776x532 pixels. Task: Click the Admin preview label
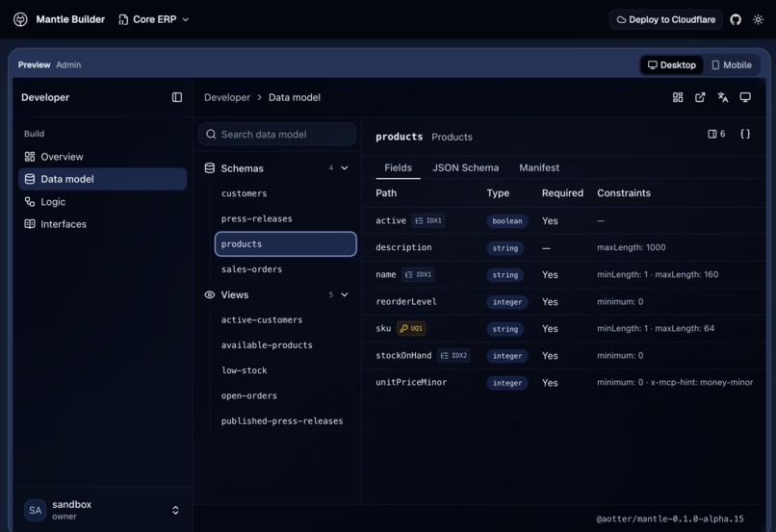point(68,64)
